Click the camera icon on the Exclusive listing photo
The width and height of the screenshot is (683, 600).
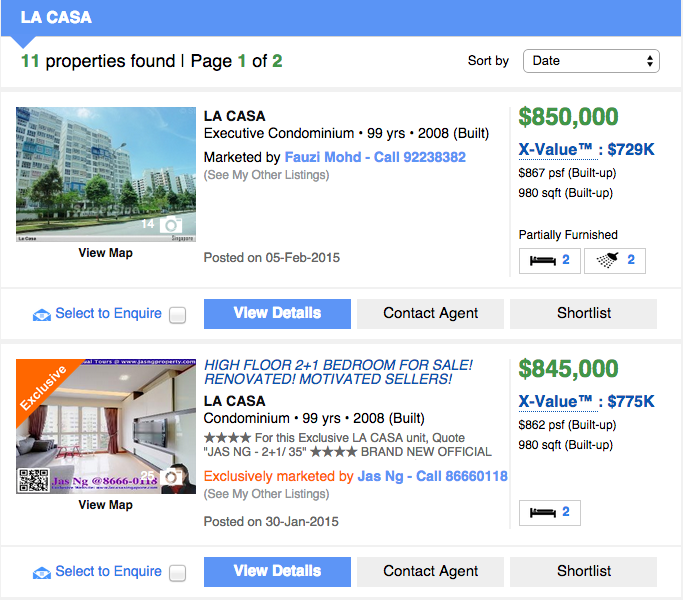171,477
